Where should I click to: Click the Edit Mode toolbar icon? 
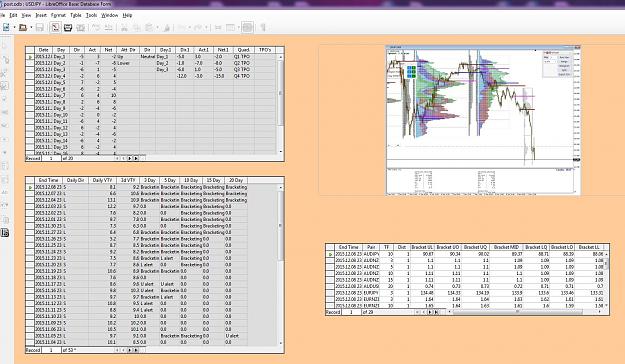(55, 28)
